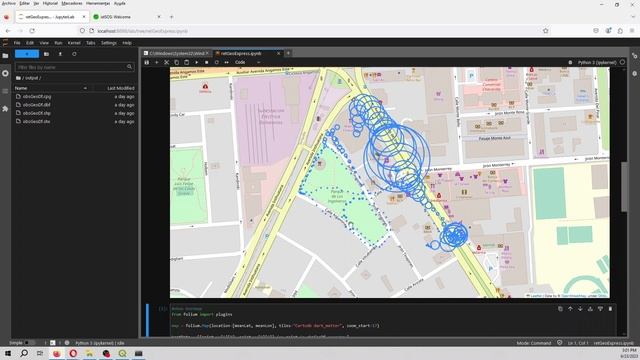640x360 pixels.
Task: Open the Windows Start menu
Action: (8, 353)
